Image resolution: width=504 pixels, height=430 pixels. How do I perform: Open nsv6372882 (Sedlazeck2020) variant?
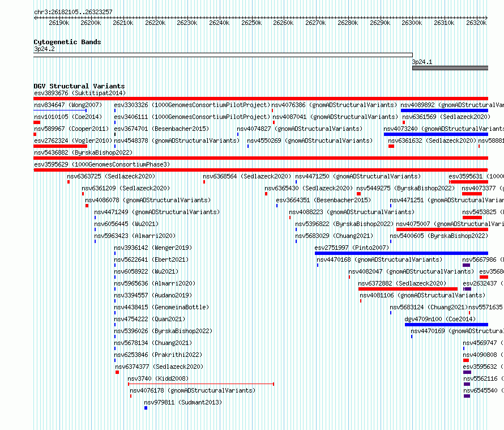402,284
